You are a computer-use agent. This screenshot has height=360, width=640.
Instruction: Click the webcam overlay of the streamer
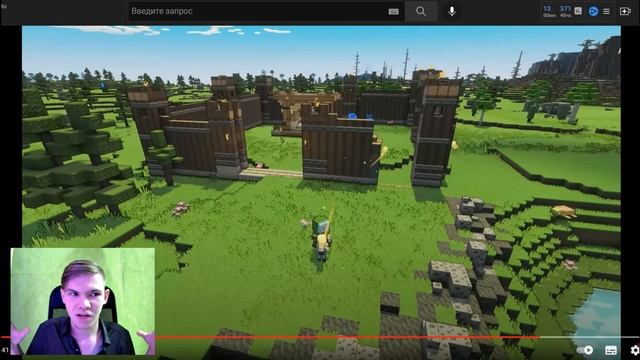(x=83, y=301)
